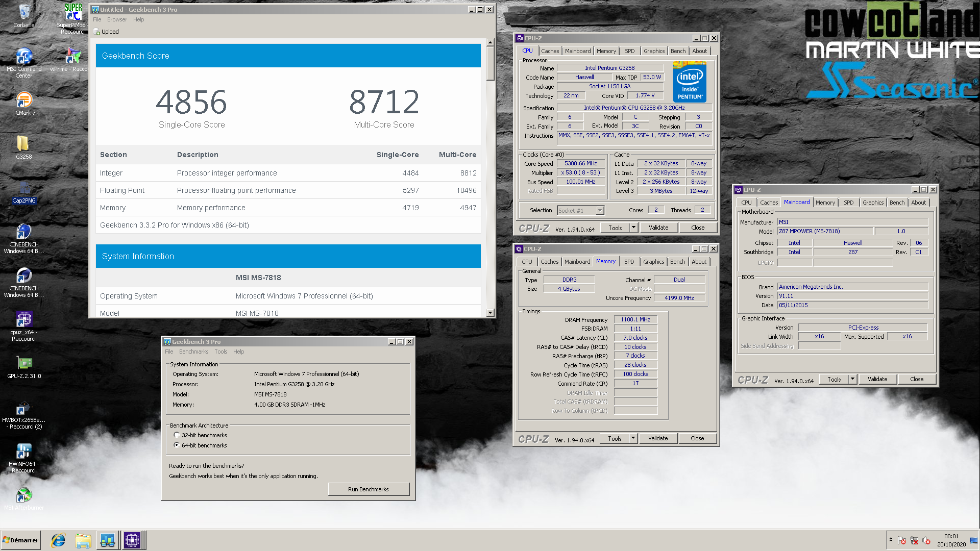Screen dimensions: 980x551
Task: Click the DRAM Frequency 1100.1 MHz field
Action: [x=635, y=319]
